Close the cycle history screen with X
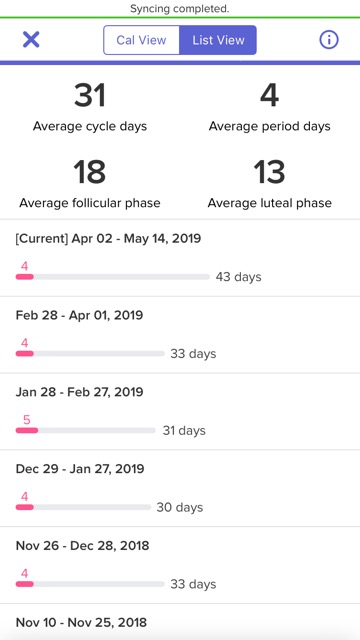The height and width of the screenshot is (640, 360). click(31, 40)
